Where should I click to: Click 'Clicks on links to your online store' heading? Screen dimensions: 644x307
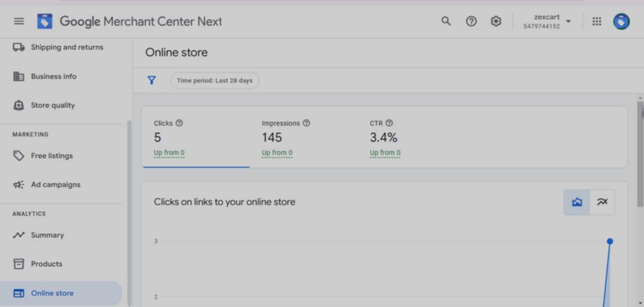point(225,202)
